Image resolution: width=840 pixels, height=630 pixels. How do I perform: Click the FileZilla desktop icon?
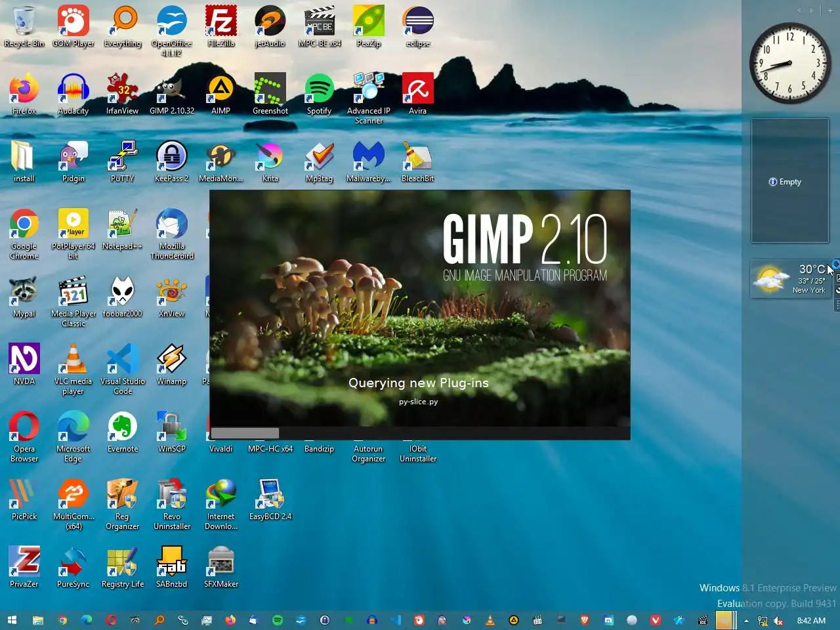pos(221,26)
